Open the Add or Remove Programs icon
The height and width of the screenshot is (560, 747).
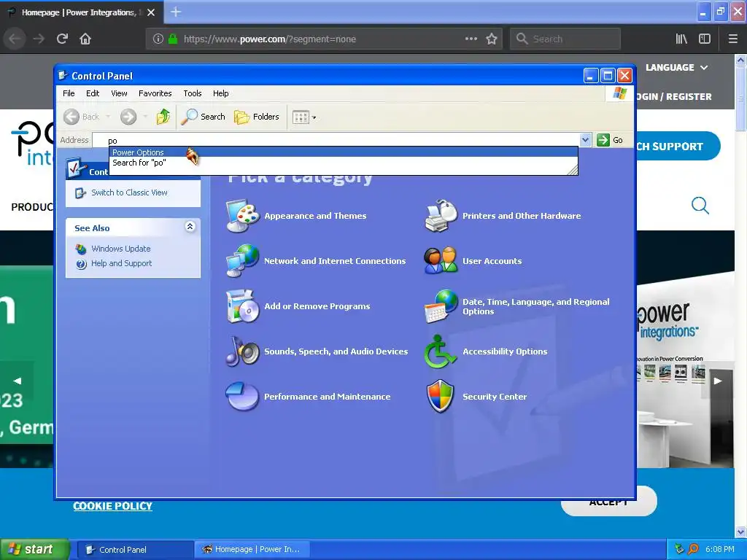(x=242, y=306)
